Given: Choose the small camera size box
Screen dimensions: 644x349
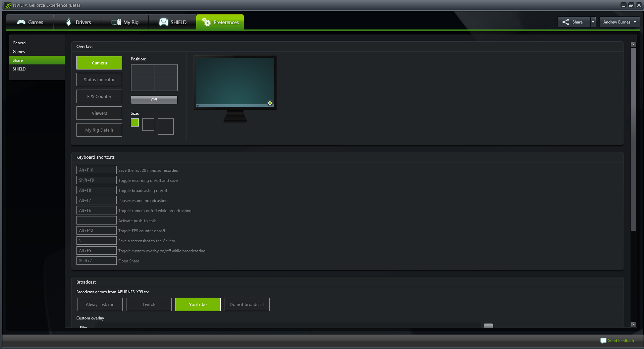Looking at the screenshot, I should (x=135, y=122).
